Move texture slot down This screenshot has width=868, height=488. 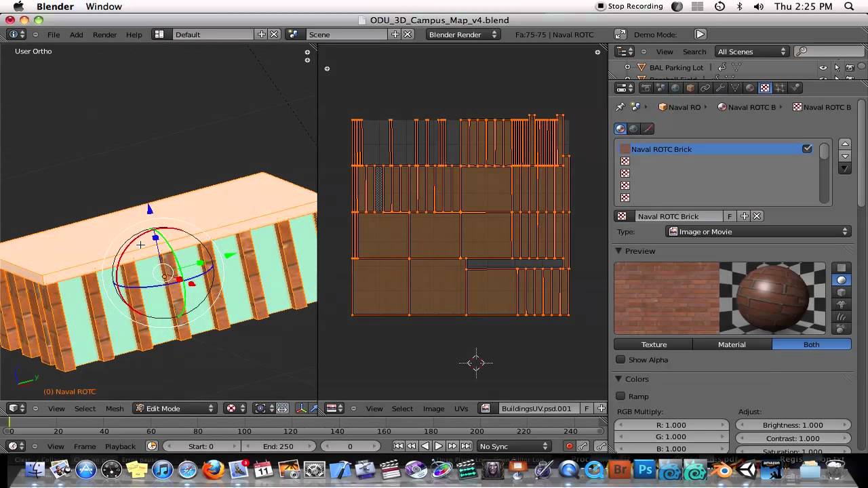845,156
